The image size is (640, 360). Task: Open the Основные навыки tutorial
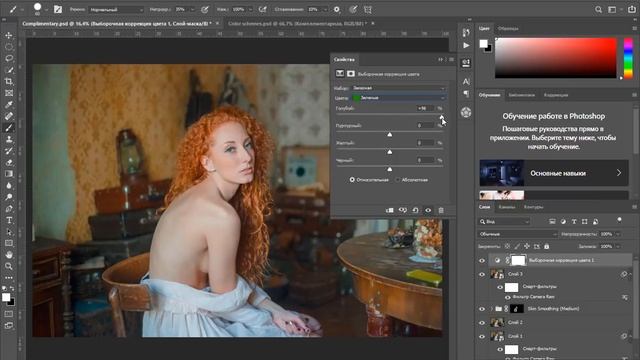[554, 173]
